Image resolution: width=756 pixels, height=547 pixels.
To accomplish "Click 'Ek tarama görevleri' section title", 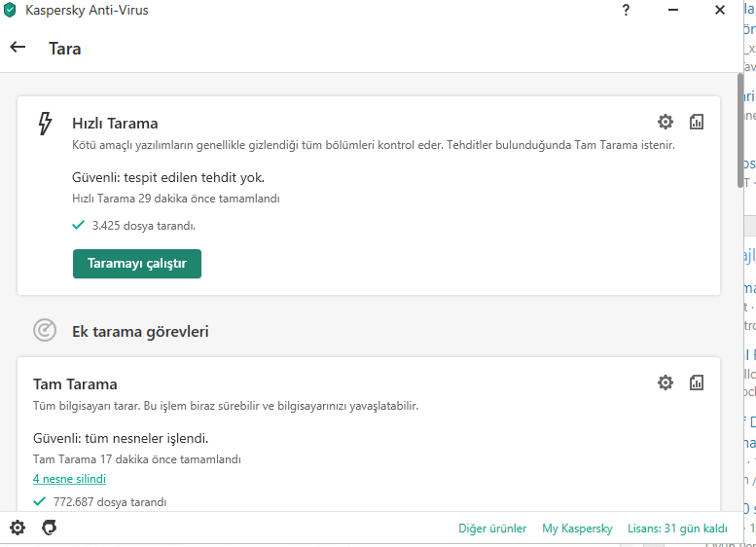I will [140, 332].
